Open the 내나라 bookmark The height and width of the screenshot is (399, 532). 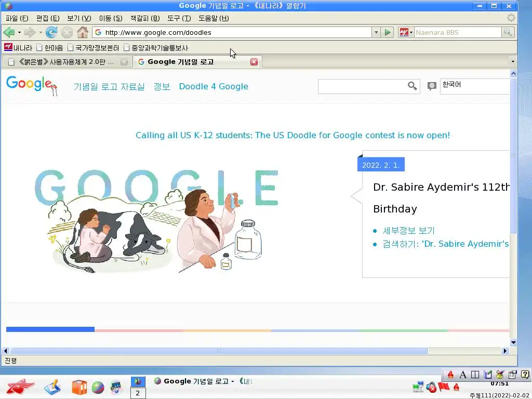point(18,48)
